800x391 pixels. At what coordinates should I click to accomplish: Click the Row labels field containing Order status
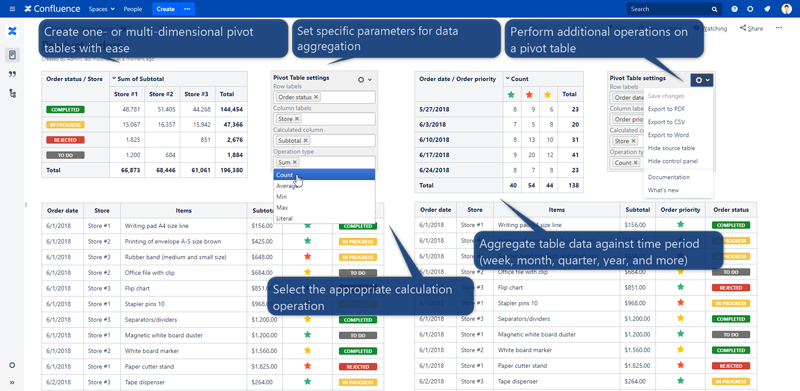coord(324,97)
